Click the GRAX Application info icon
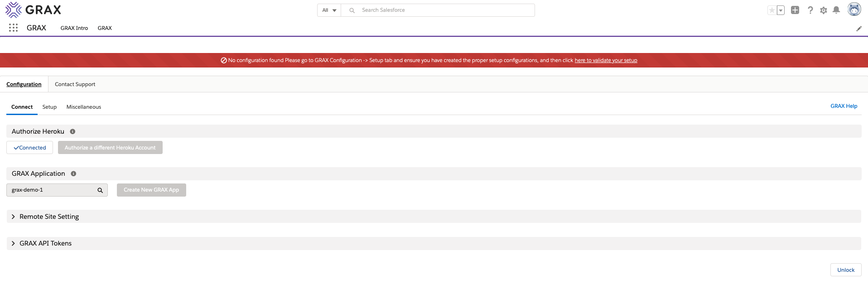The height and width of the screenshot is (294, 868). click(x=73, y=174)
